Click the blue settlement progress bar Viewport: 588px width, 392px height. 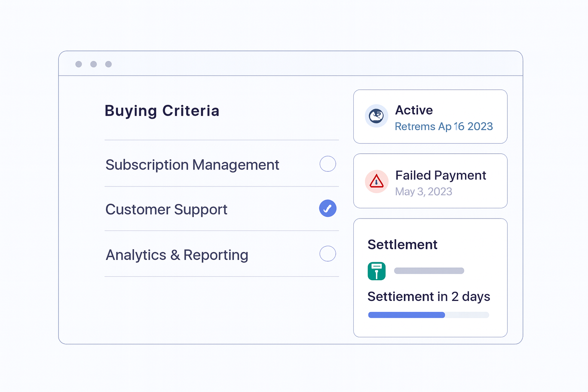(429, 315)
